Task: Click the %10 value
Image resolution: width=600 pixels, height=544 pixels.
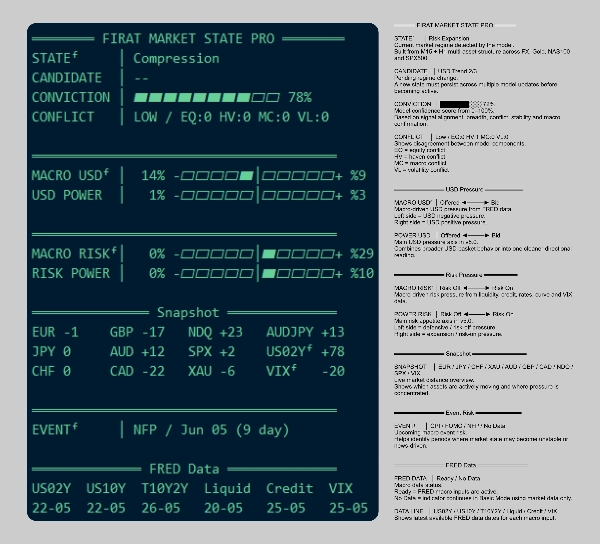Action: (362, 273)
